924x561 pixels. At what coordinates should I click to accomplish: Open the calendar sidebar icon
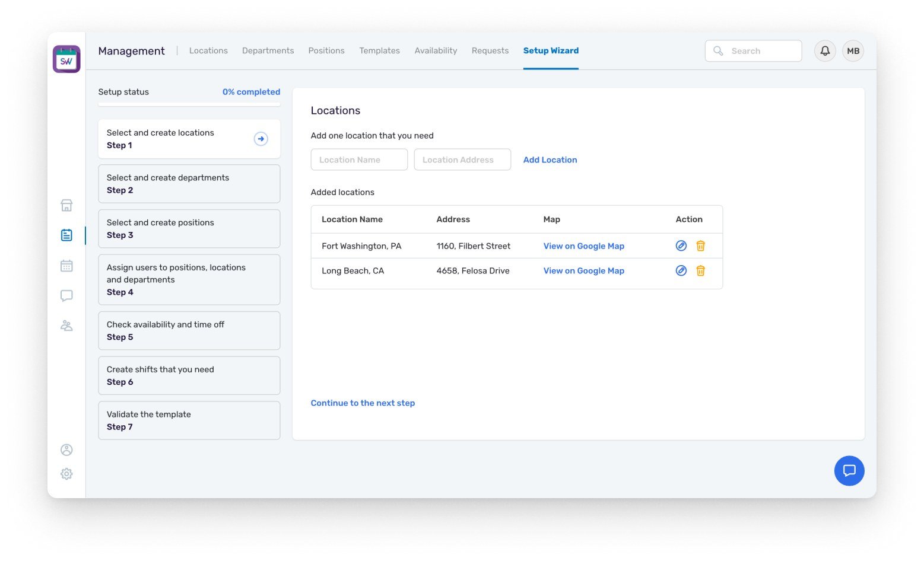[66, 266]
